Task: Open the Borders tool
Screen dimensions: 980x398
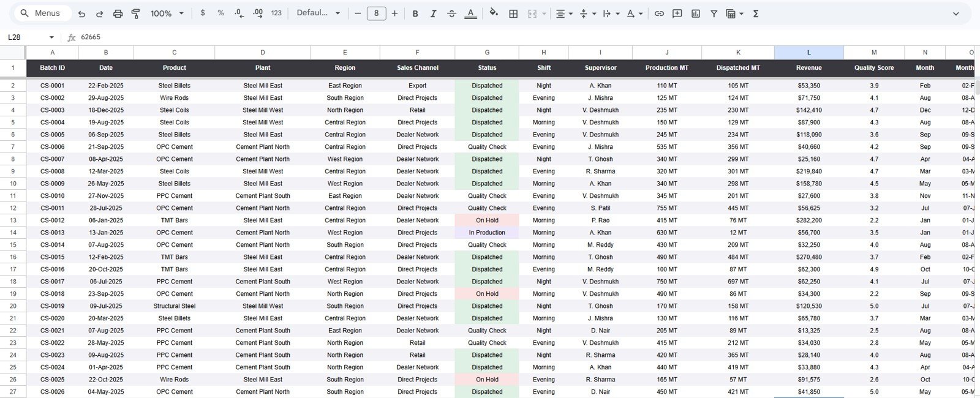Action: tap(513, 13)
